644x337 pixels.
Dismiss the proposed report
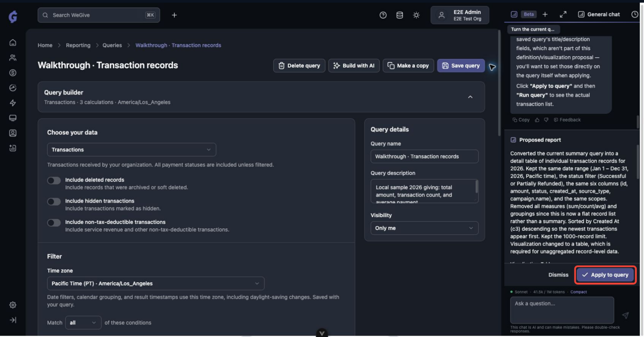[x=558, y=275]
